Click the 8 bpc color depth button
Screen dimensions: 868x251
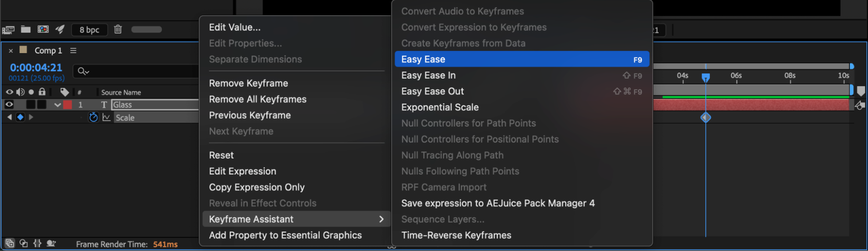pyautogui.click(x=89, y=30)
